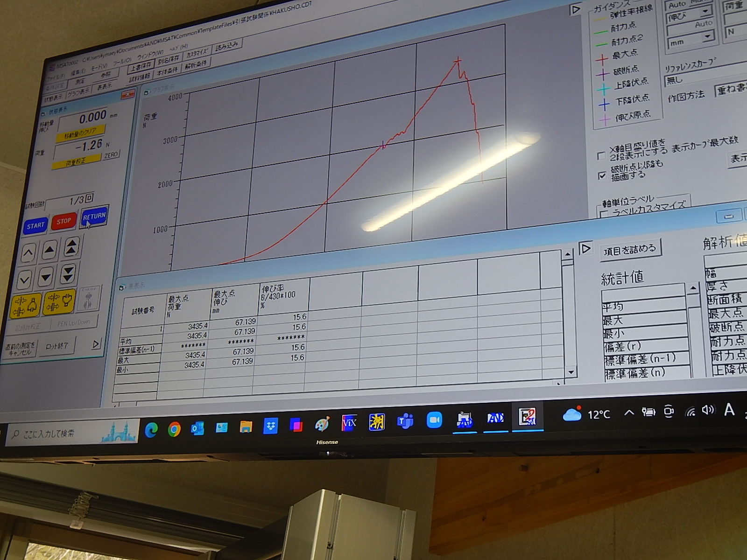Open the ファイル(F) menu
The width and height of the screenshot is (747, 560).
(56, 77)
